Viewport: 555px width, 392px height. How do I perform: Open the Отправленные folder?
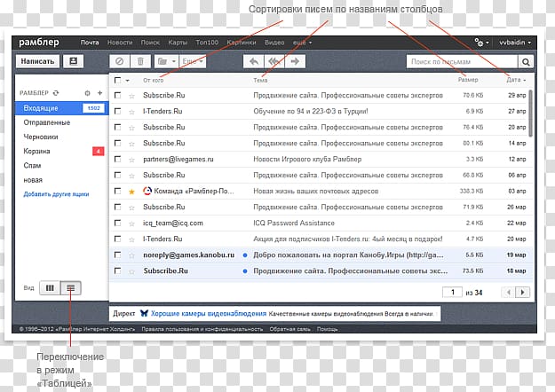coord(47,122)
